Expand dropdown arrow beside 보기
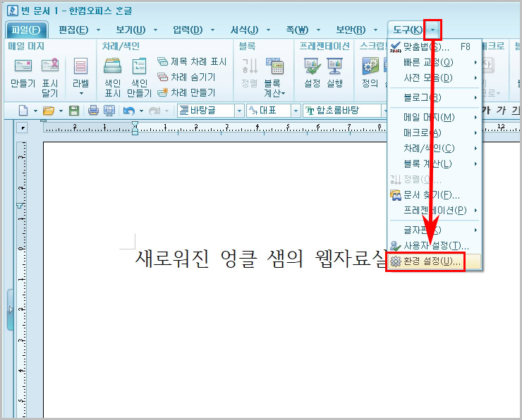The width and height of the screenshot is (522, 420). pyautogui.click(x=155, y=30)
